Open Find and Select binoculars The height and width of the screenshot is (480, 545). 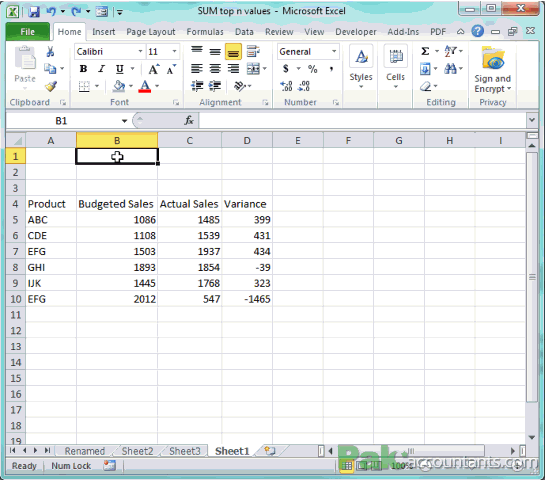point(450,69)
